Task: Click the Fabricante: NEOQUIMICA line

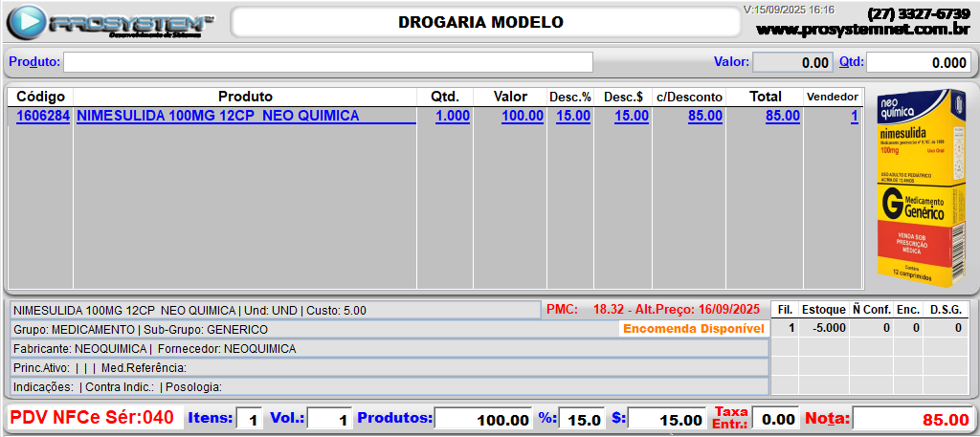Action: pos(390,348)
